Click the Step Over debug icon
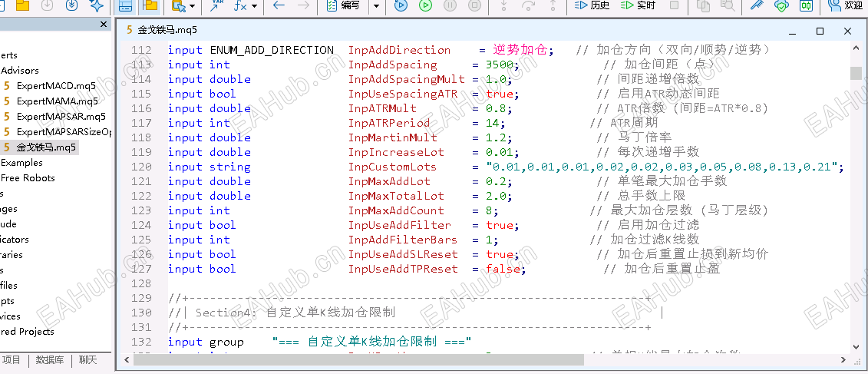This screenshot has height=374, width=868. [528, 5]
